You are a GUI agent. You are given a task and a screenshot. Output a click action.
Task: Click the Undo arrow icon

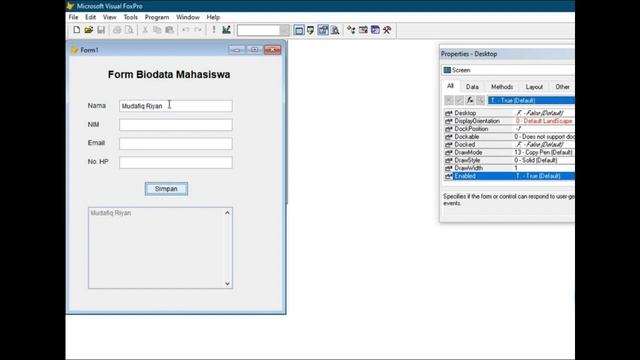[x=186, y=30]
